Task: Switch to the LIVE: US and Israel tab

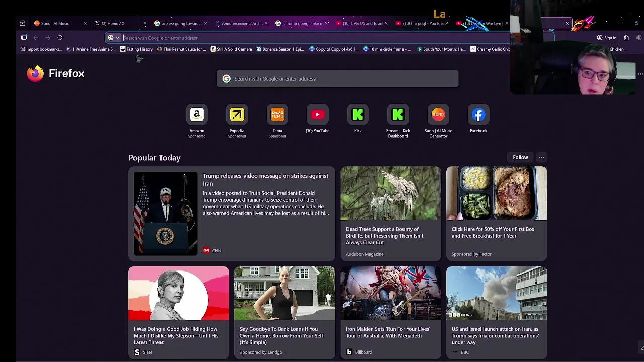Action: pos(361,23)
